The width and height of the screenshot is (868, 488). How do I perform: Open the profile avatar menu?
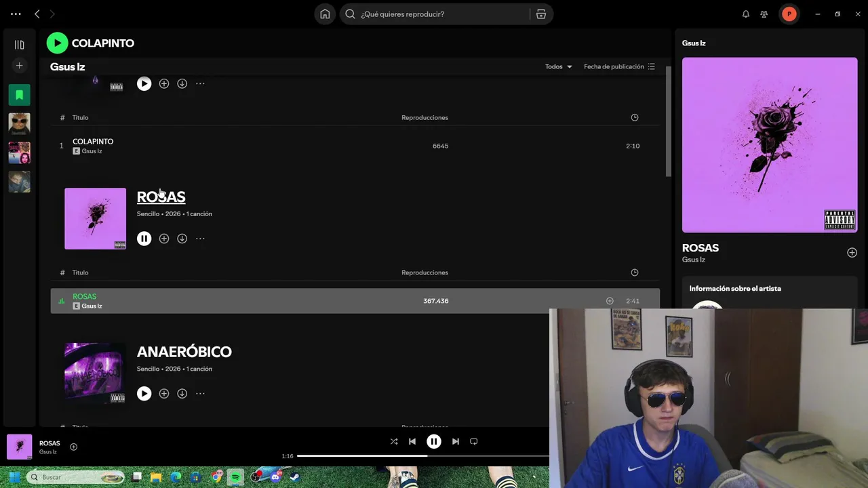[789, 14]
